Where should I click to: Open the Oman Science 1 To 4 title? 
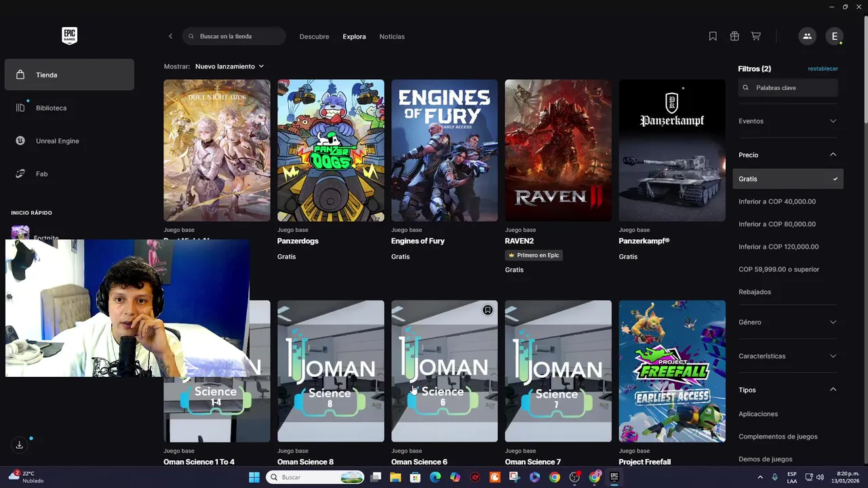click(x=199, y=462)
